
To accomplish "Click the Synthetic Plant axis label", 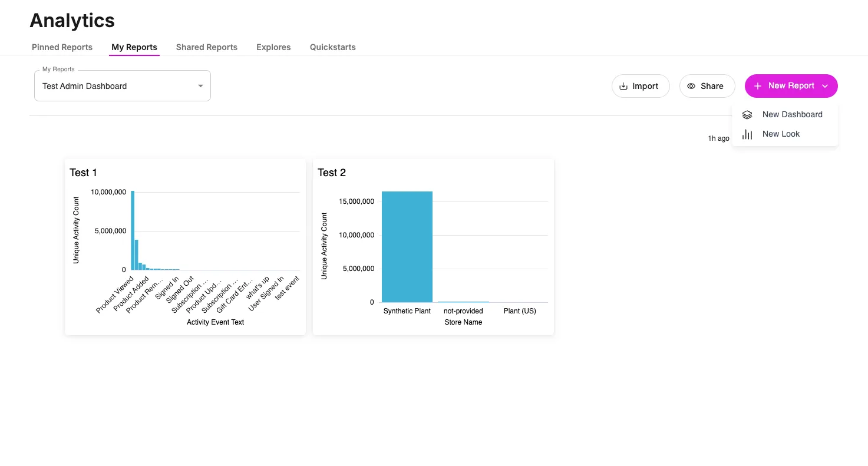I will [x=407, y=311].
